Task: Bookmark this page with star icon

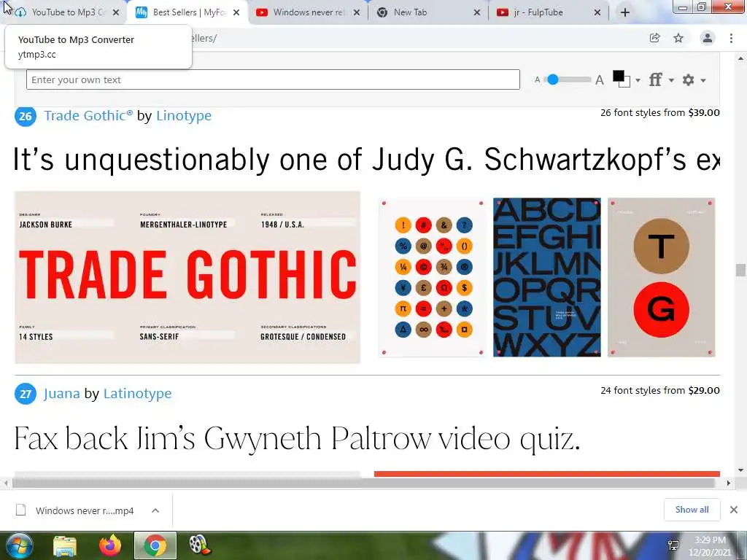Action: tap(678, 38)
